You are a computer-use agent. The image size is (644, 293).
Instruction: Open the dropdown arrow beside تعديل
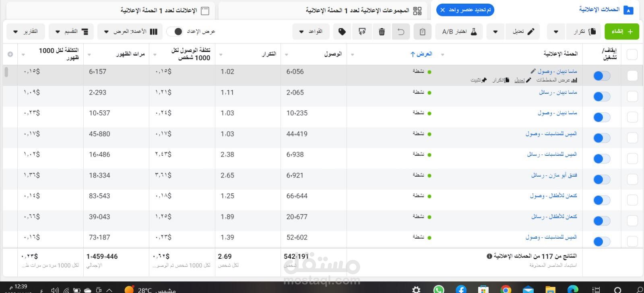pos(495,31)
